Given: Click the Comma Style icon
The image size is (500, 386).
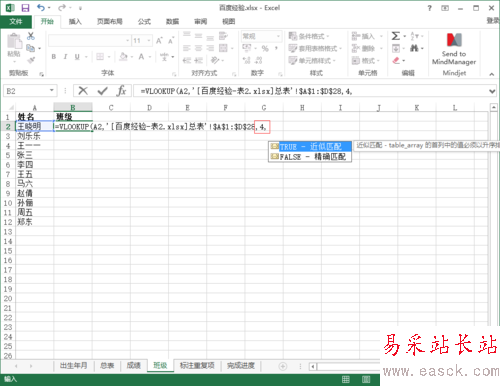Looking at the screenshot, I should tap(276, 48).
